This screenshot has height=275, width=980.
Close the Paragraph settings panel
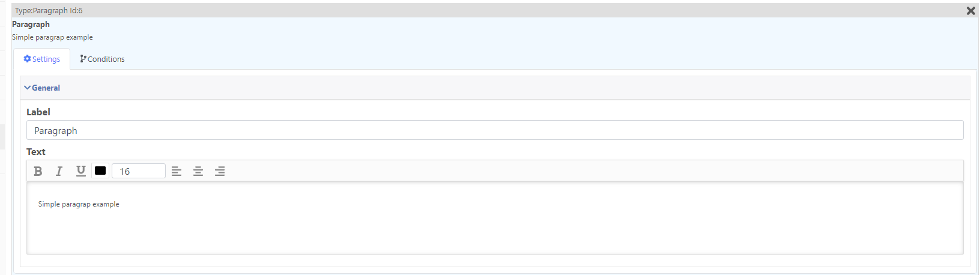pyautogui.click(x=970, y=11)
